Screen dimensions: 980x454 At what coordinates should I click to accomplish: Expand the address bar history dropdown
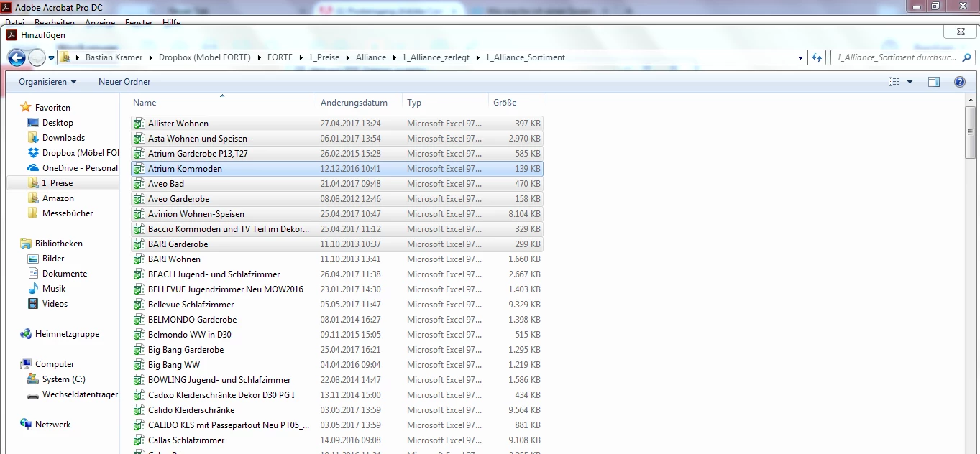pyautogui.click(x=801, y=57)
